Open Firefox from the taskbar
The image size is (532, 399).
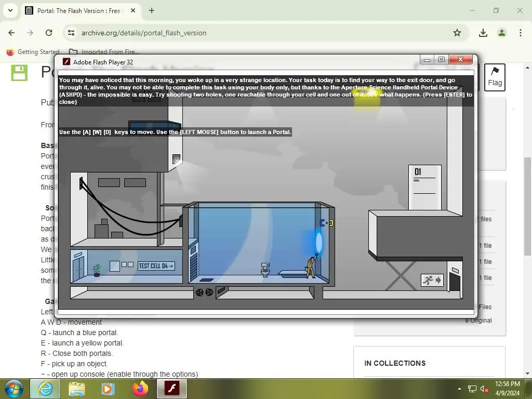pyautogui.click(x=140, y=389)
